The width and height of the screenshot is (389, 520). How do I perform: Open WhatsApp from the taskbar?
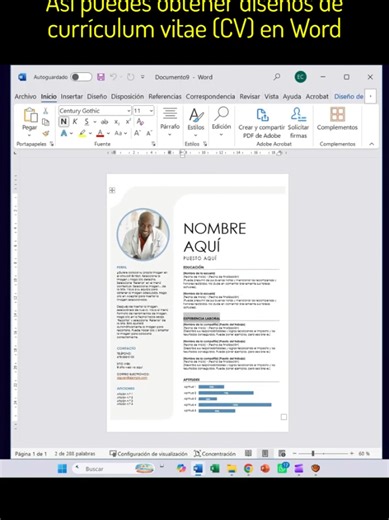(x=282, y=469)
